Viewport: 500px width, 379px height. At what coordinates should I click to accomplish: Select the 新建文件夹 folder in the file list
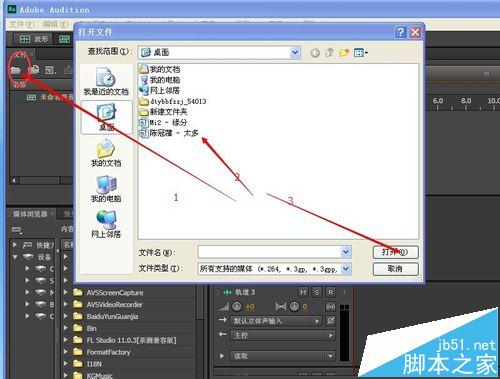[163, 112]
